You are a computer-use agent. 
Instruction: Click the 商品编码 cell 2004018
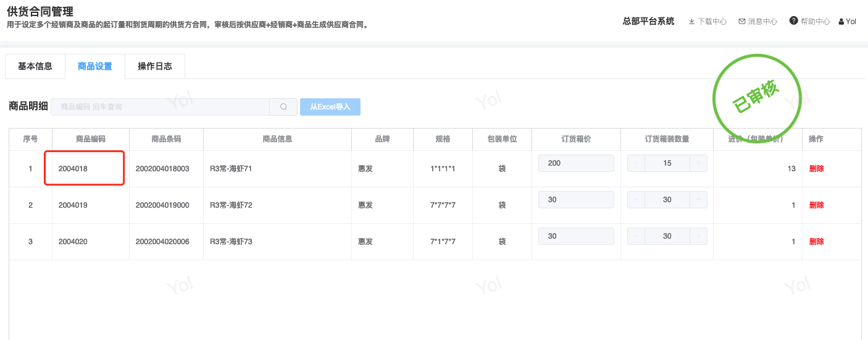coord(73,168)
